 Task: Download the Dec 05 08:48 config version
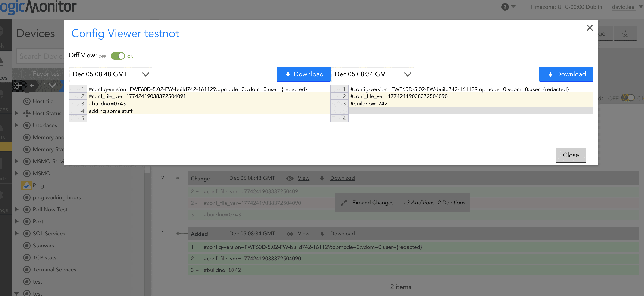pos(303,74)
